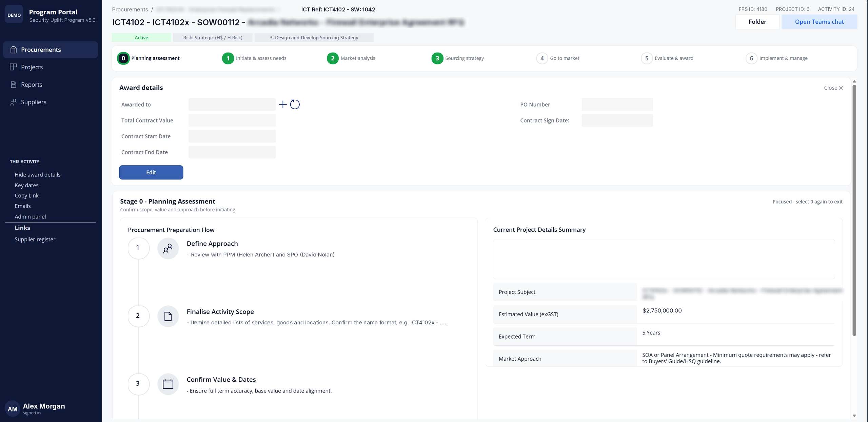Image resolution: width=868 pixels, height=422 pixels.
Task: Click the Market Approach label cell
Action: point(565,359)
